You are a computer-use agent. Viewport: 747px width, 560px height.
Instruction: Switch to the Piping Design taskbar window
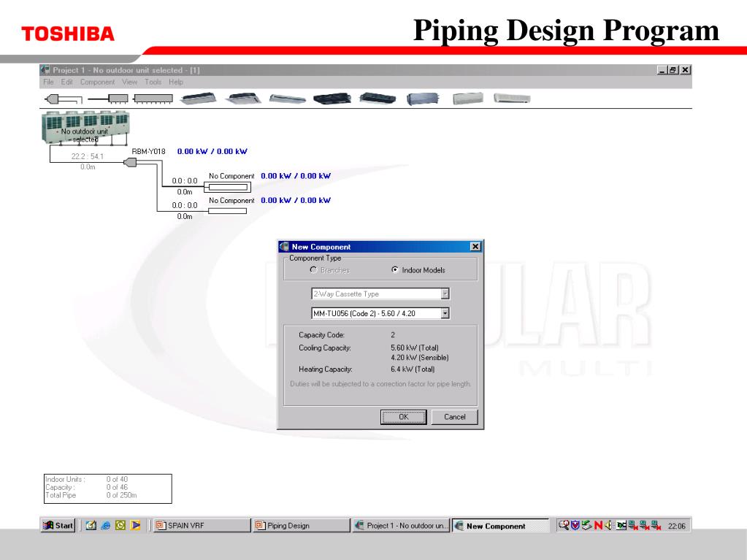pyautogui.click(x=302, y=525)
